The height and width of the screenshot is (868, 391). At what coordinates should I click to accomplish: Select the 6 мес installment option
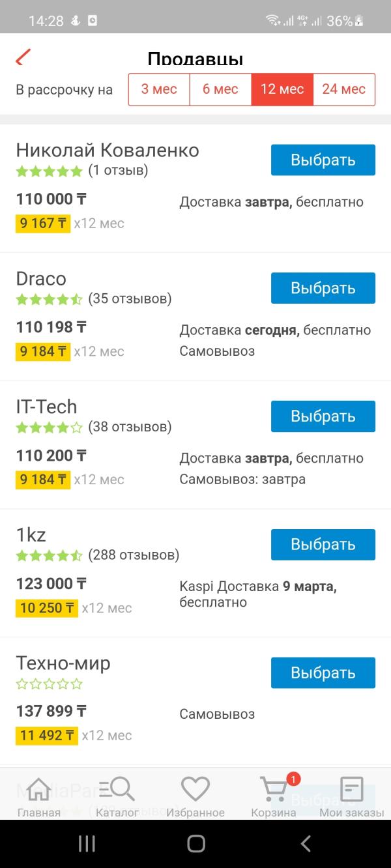pyautogui.click(x=220, y=89)
